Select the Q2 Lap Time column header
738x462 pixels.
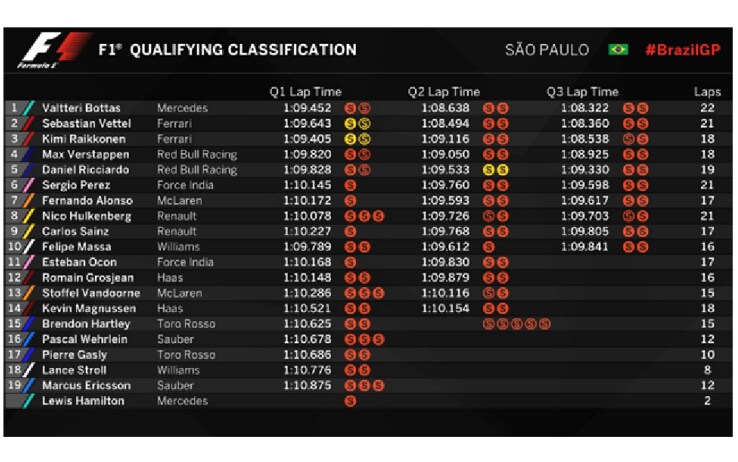tap(444, 92)
